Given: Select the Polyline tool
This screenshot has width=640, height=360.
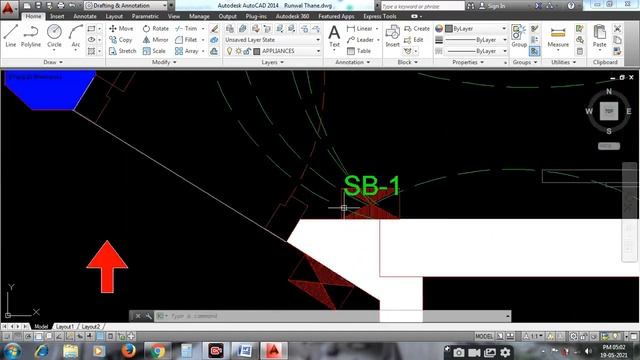Looking at the screenshot, I should point(31,36).
